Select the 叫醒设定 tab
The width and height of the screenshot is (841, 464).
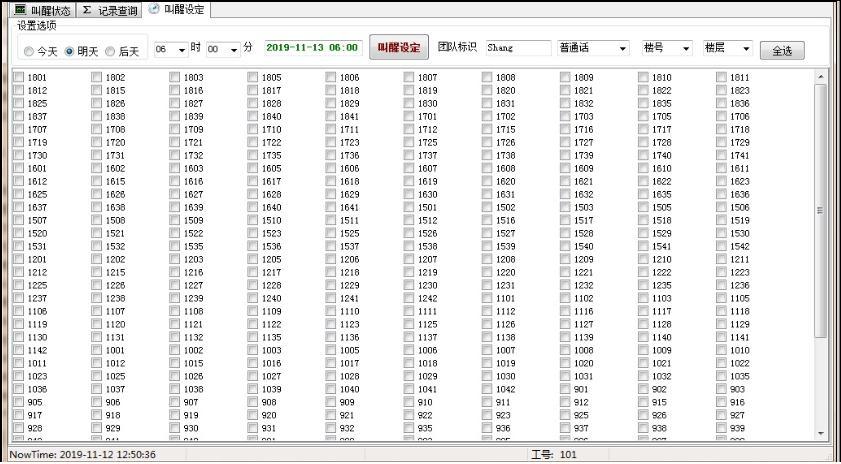click(177, 9)
